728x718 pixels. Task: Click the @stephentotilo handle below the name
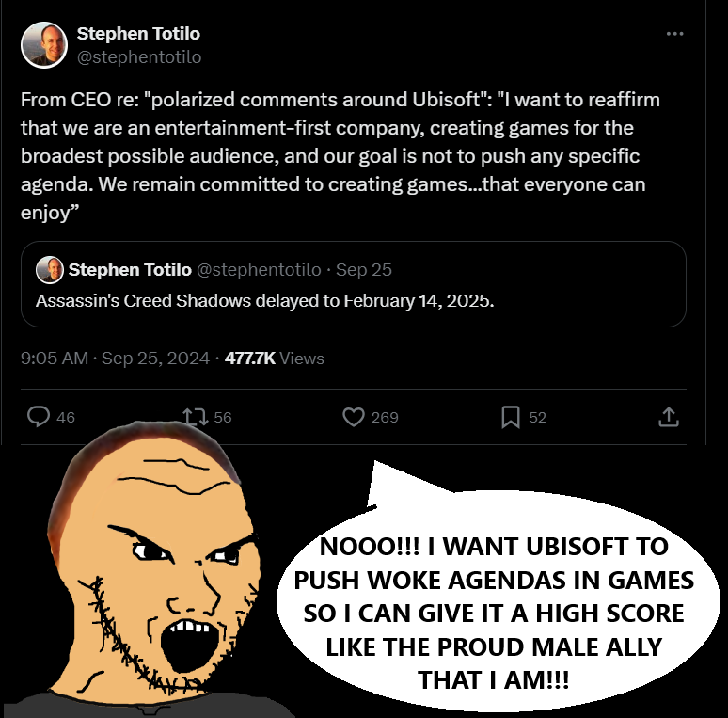(x=139, y=56)
